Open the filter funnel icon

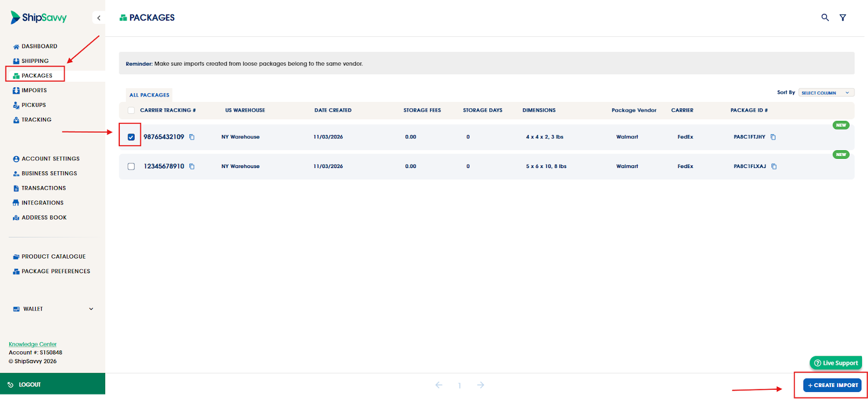point(843,17)
